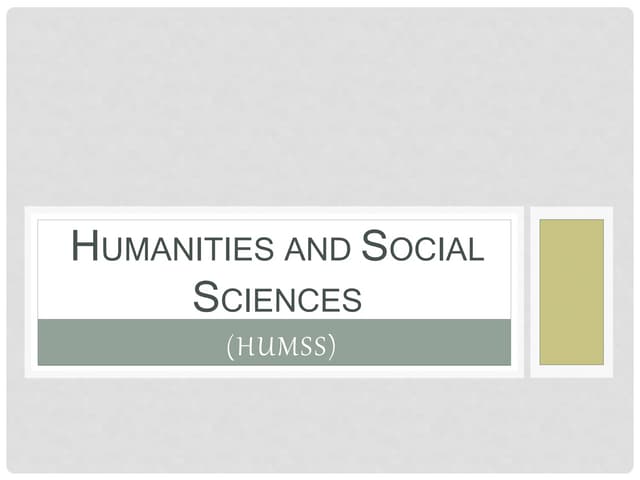Click the olive-khaki rectangle on the right

571,291
